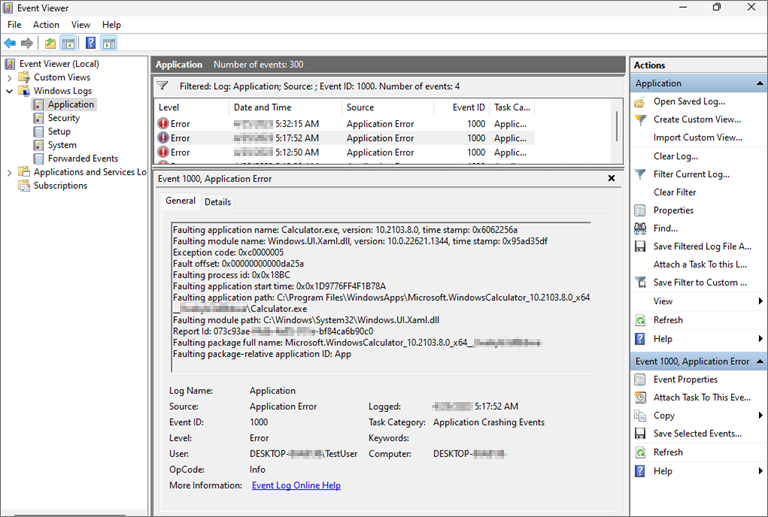Click Clear Filter in the Actions pane
This screenshot has width=768, height=517.
click(x=674, y=192)
